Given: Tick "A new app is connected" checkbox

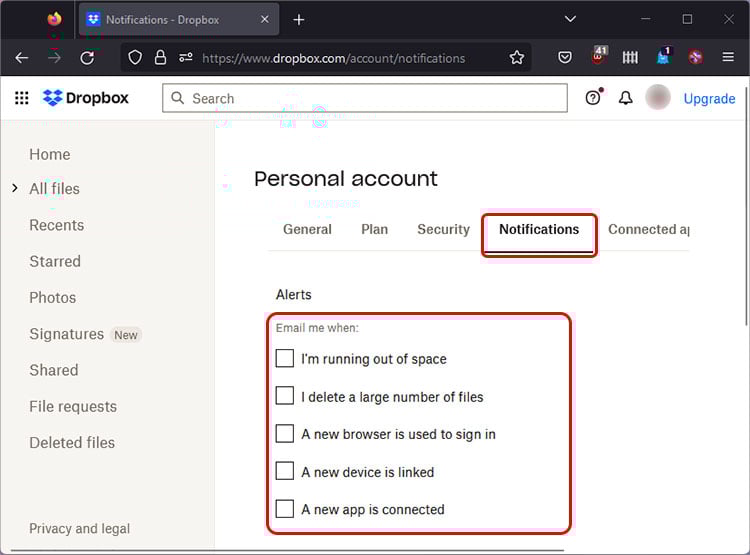Looking at the screenshot, I should (285, 509).
